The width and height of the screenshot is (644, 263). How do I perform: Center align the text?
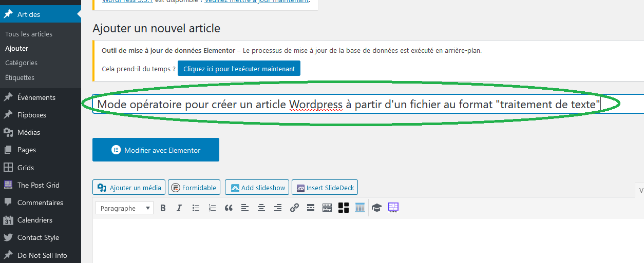pyautogui.click(x=261, y=208)
